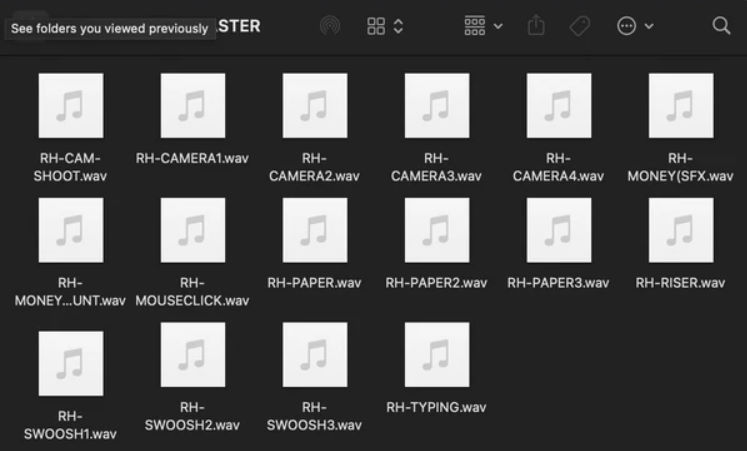The image size is (747, 451).
Task: Select the RH-PAPER.wav file thumbnail
Action: coord(315,230)
